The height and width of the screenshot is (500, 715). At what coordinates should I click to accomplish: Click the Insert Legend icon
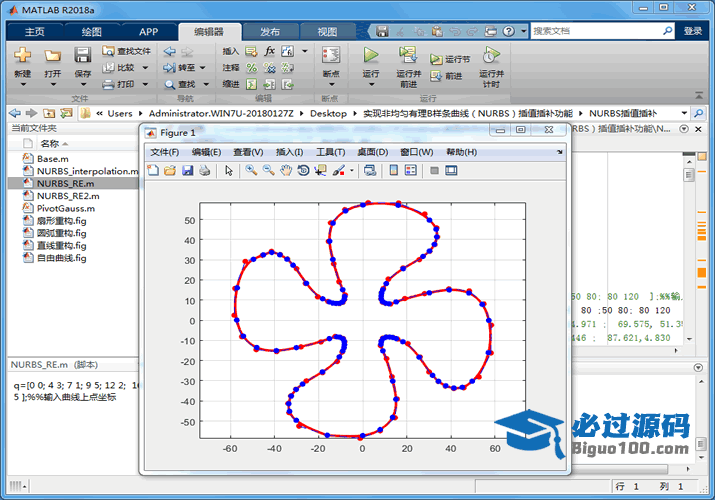[411, 170]
